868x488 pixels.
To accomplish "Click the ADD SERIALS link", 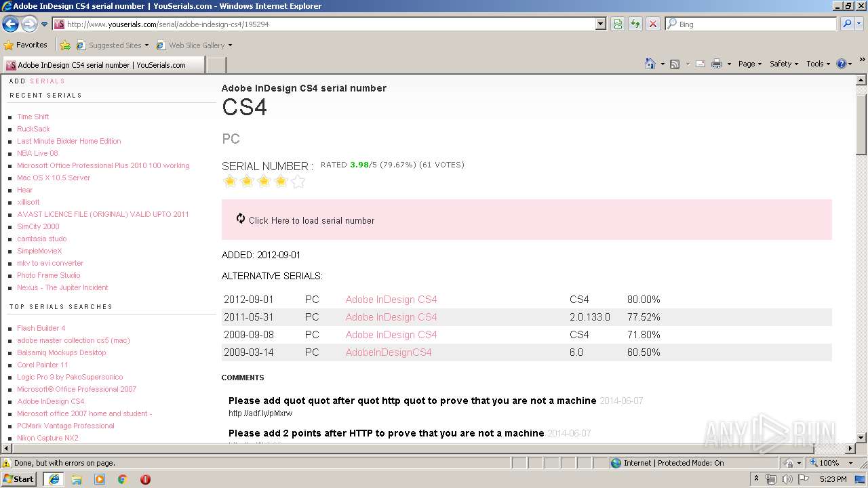I will point(37,81).
